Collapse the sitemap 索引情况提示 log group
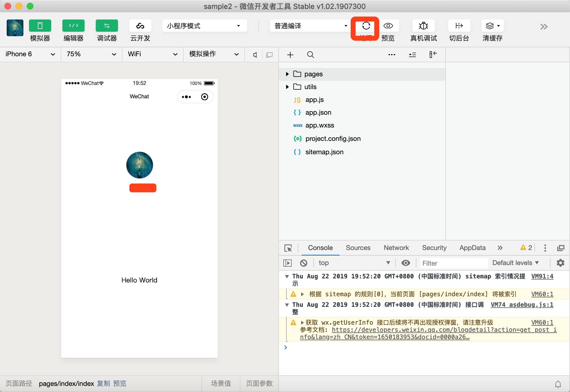The height and width of the screenshot is (392, 570). pos(287,276)
